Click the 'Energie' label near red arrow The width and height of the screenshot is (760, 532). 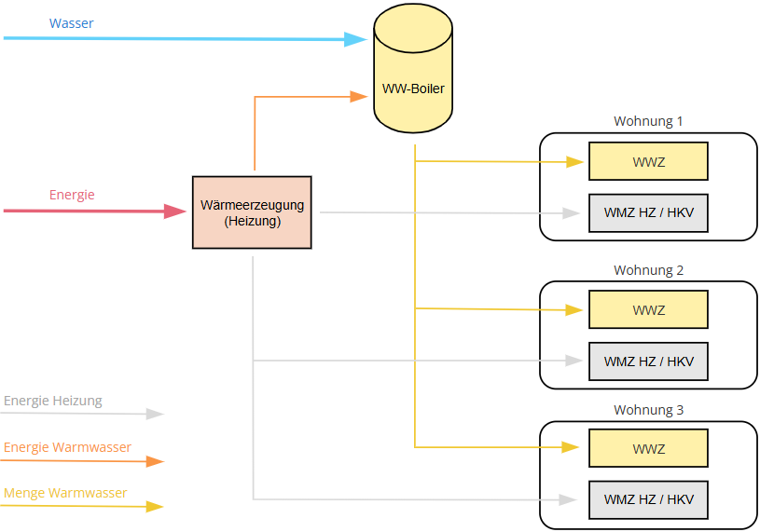click(72, 195)
